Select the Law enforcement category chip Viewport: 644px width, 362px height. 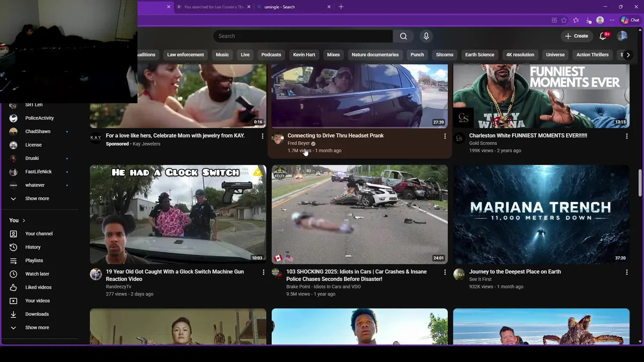click(186, 55)
